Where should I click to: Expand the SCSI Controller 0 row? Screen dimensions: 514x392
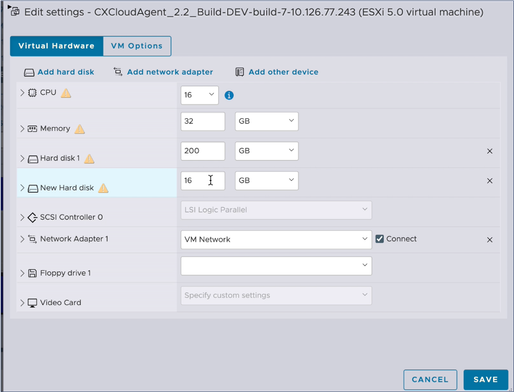(x=22, y=217)
